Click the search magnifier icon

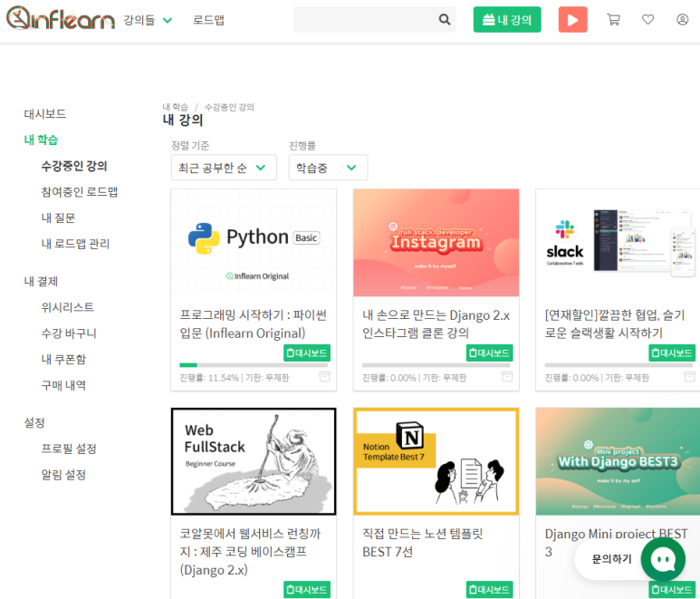(x=445, y=19)
